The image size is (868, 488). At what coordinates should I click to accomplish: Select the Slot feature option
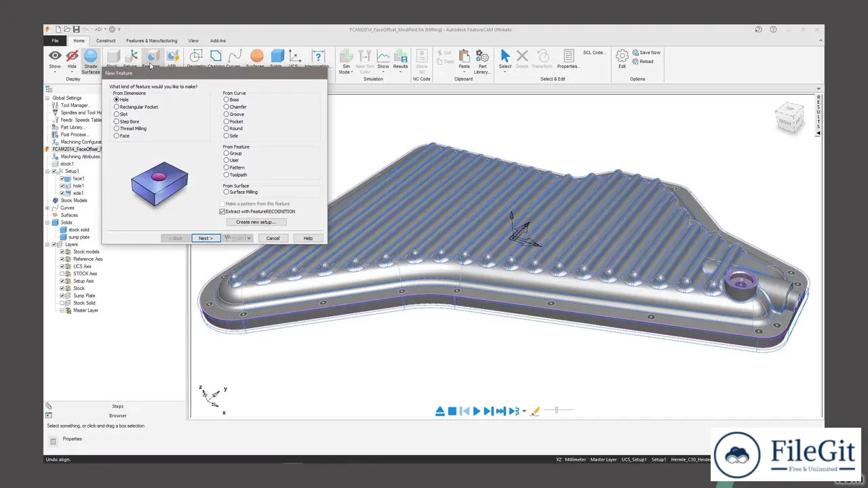coord(117,115)
